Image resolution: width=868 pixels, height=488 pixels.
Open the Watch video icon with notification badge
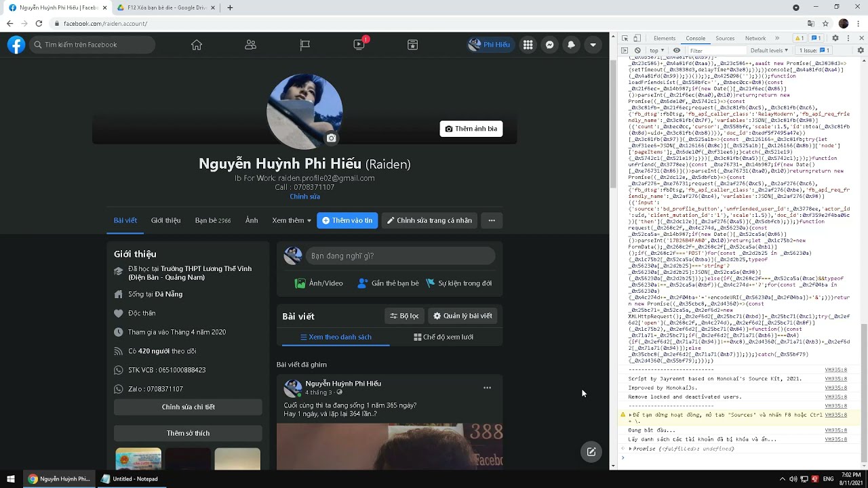(x=359, y=45)
